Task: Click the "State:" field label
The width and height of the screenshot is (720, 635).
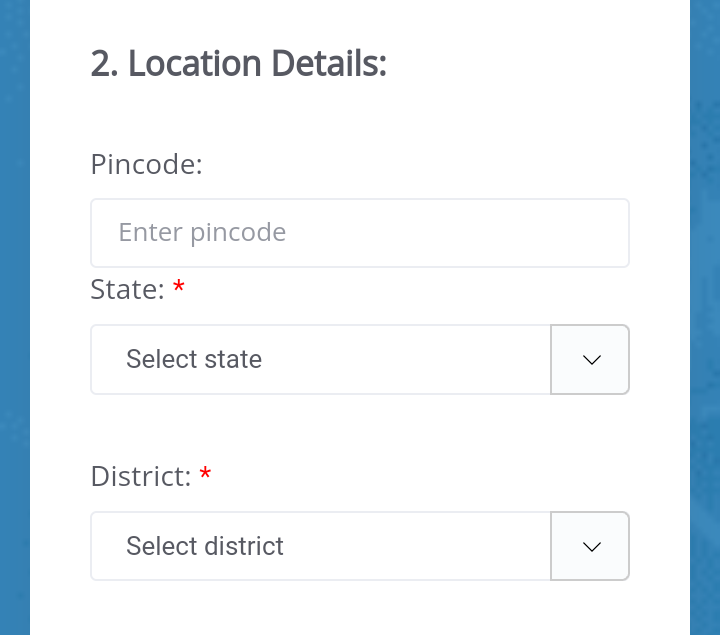Action: pyautogui.click(x=127, y=290)
